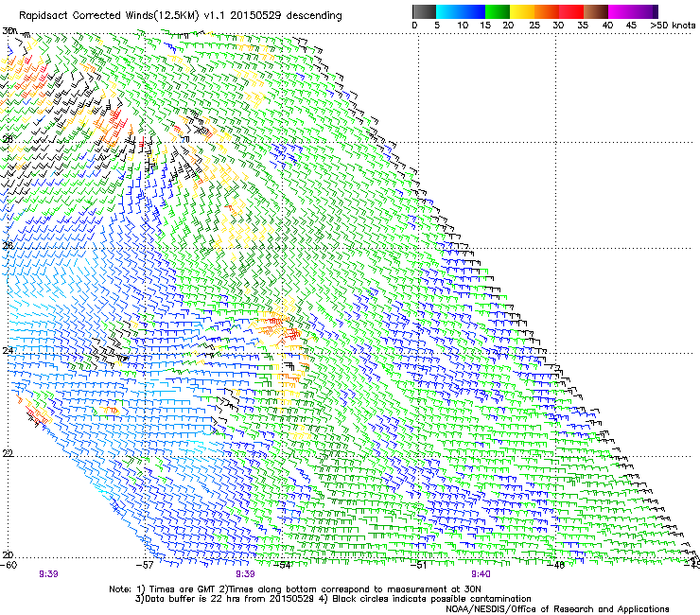
Task: Click the brown 35-40 knots legend swatch
Action: [x=596, y=11]
